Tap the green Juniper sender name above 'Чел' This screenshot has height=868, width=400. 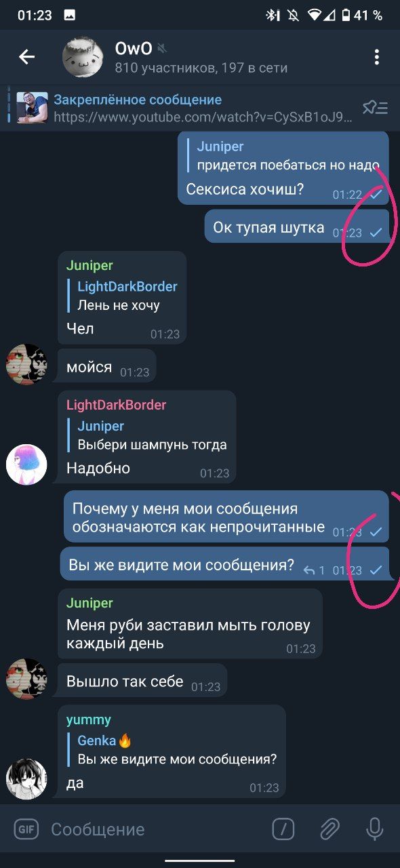click(x=89, y=265)
